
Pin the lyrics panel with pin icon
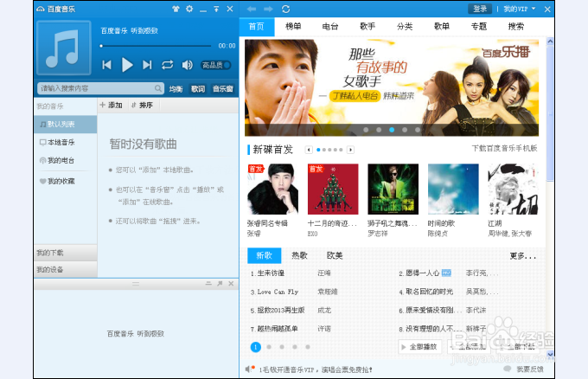click(x=220, y=284)
